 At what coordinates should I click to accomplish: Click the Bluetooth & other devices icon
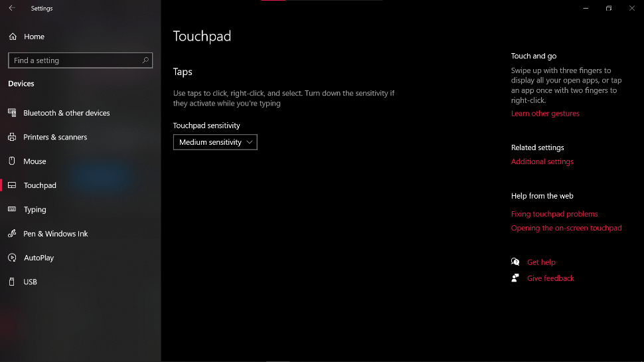coord(12,113)
